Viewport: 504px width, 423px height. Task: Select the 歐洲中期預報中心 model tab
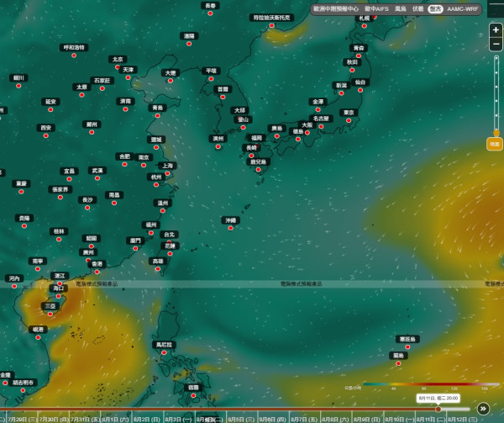pyautogui.click(x=336, y=9)
